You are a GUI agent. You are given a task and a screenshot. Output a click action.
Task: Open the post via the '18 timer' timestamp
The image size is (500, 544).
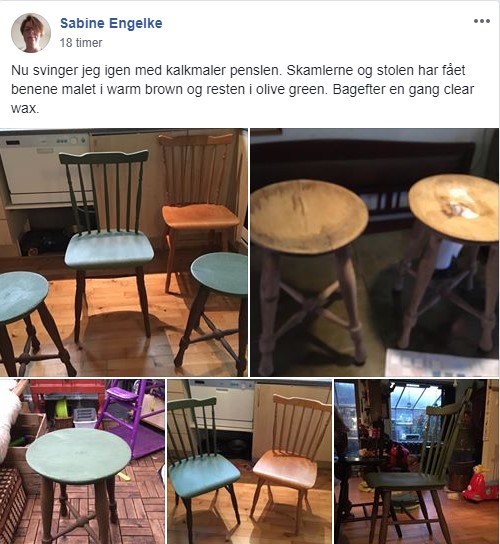[81, 43]
